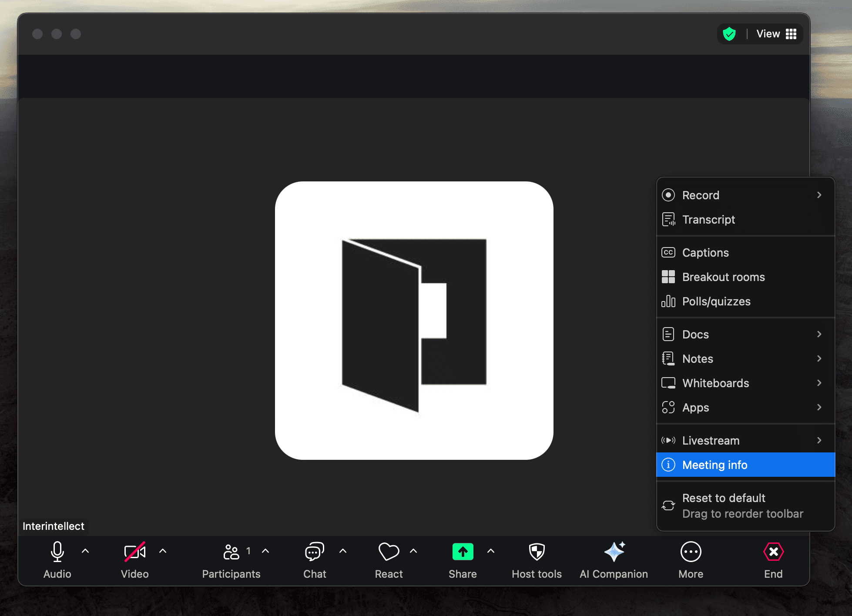Click the 'Drag to reorder toolbar' hint text
Image resolution: width=852 pixels, height=616 pixels.
742,514
